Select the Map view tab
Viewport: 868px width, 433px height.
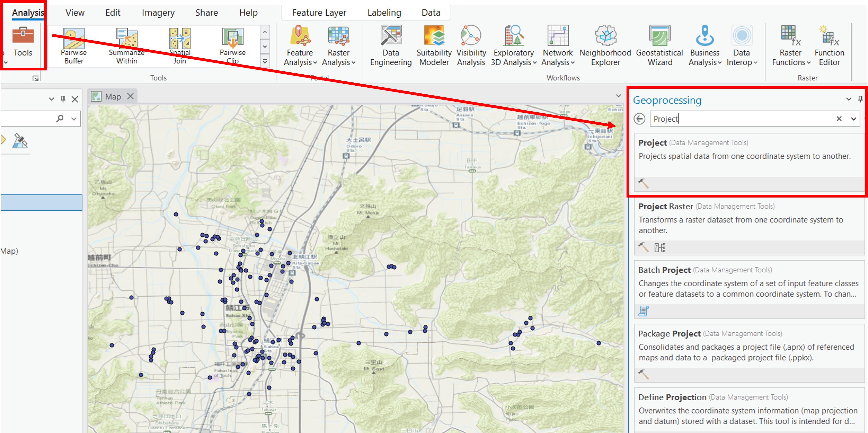112,96
